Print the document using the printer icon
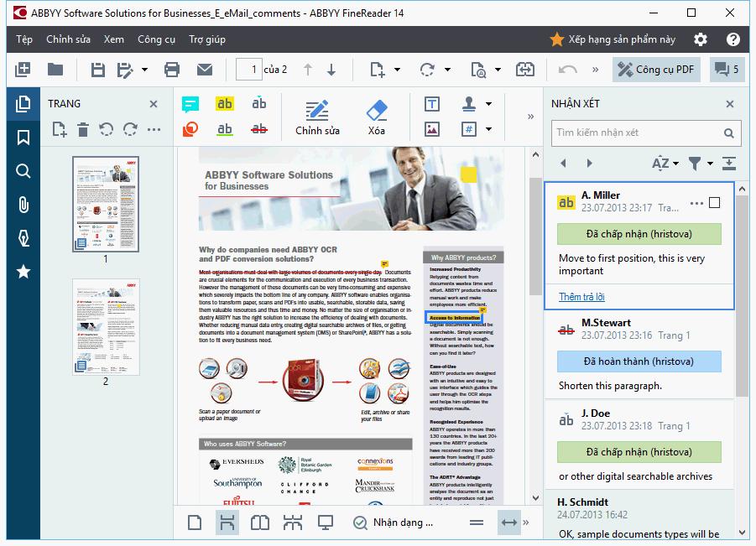 click(x=172, y=70)
